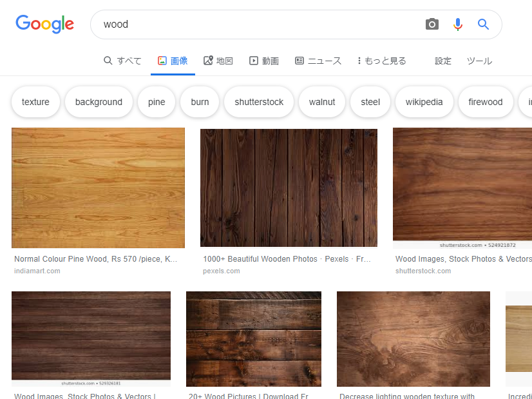Open the dark vertical wooden planks thumbnail

(x=289, y=188)
